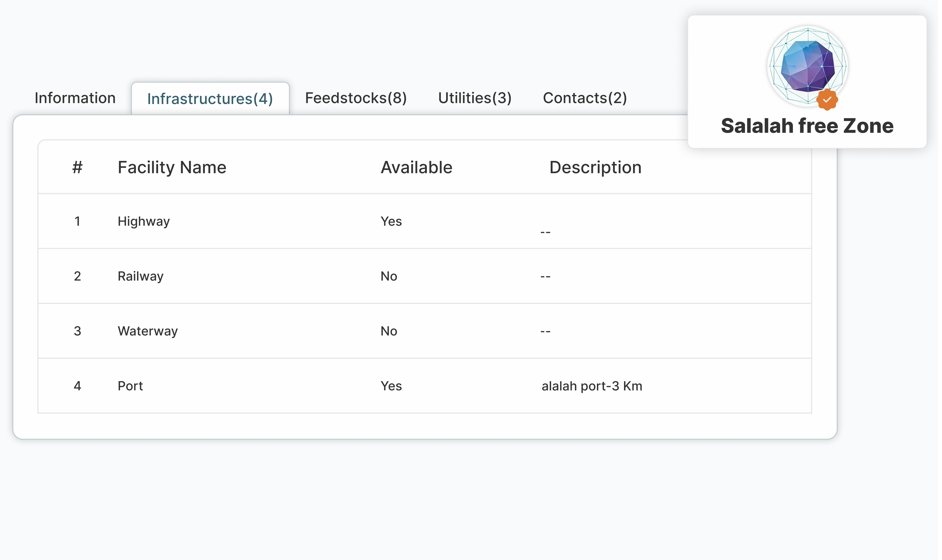The image size is (942, 560).
Task: Click the Waterway row description dashes
Action: point(546,331)
